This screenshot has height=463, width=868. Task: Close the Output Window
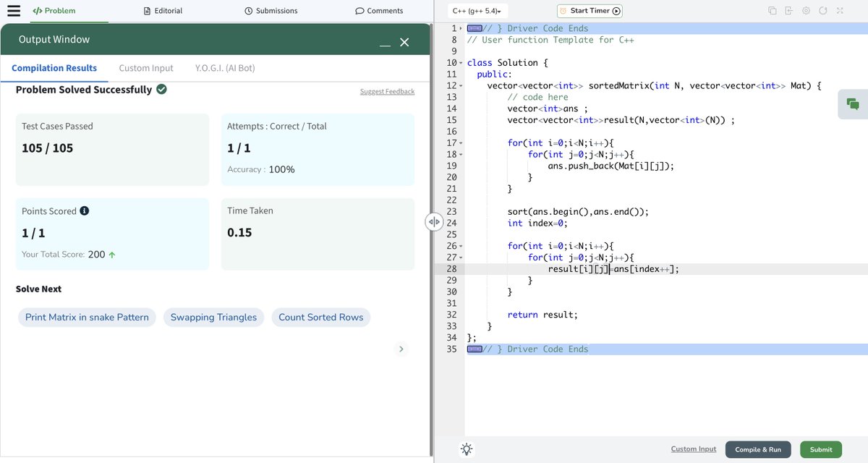(404, 43)
